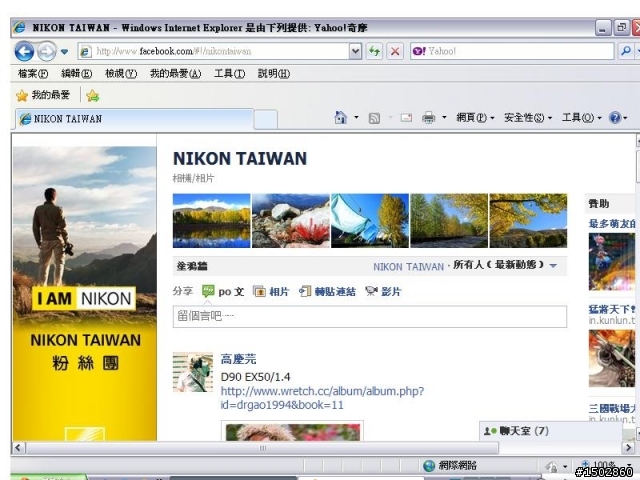The image size is (640, 480).
Task: Click the 相簿/相片 link under page title
Action: [x=193, y=178]
